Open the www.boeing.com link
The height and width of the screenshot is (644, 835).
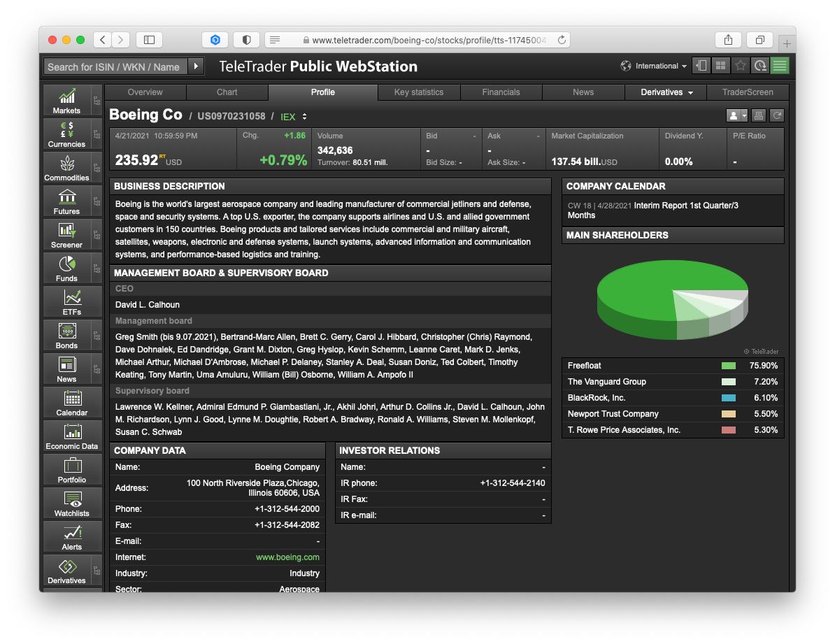coord(287,557)
